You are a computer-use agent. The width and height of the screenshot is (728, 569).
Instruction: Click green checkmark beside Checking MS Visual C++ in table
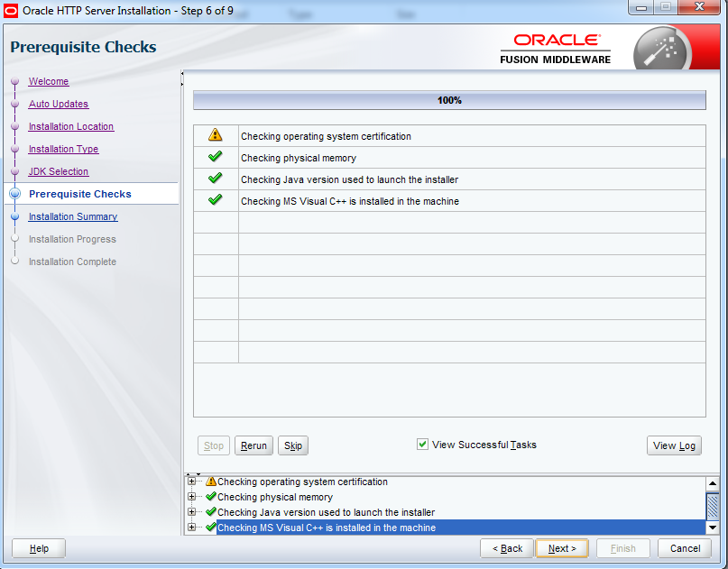point(215,200)
